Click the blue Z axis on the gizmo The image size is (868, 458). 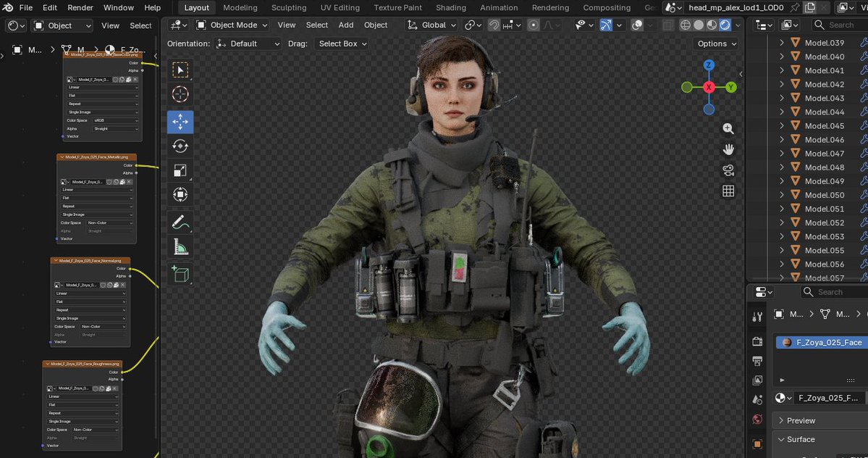pos(709,64)
